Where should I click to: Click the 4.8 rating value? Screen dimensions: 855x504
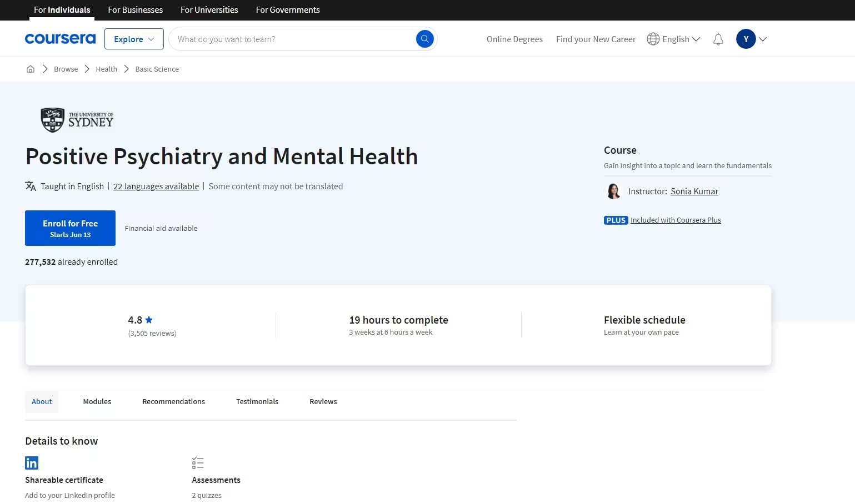click(135, 320)
